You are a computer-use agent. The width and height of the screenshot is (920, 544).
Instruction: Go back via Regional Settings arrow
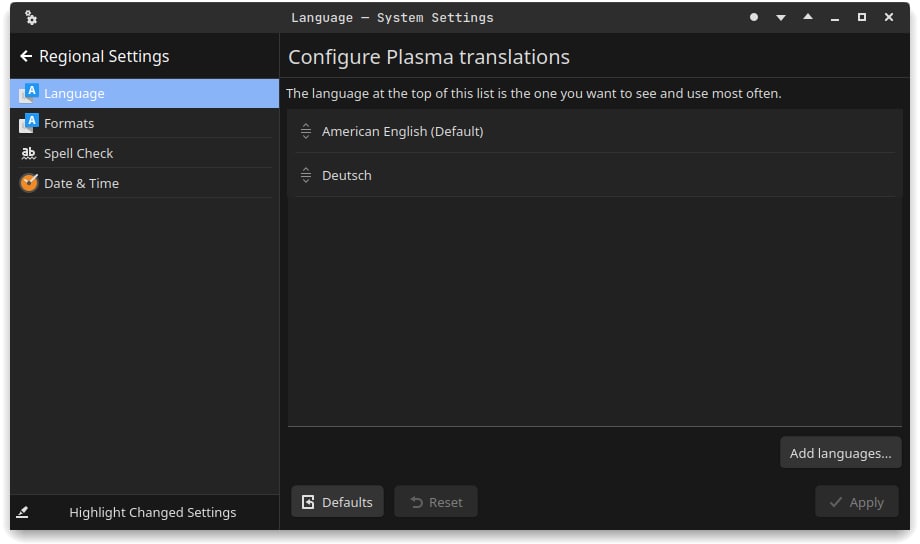click(x=26, y=56)
